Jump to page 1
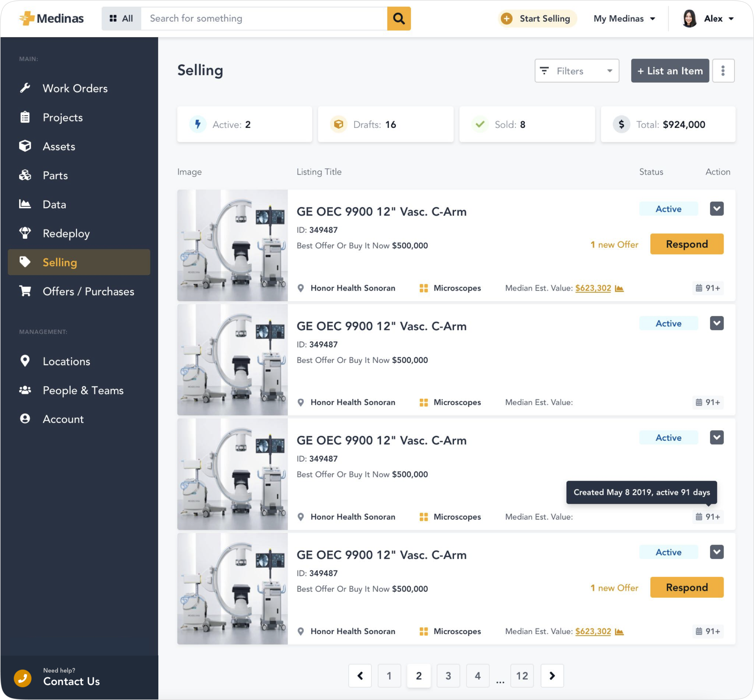 point(389,675)
